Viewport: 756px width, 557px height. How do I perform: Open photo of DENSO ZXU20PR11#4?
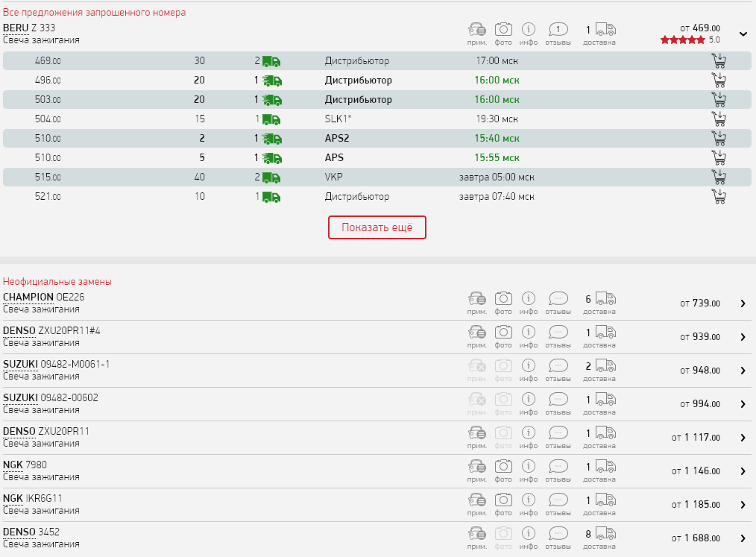pos(503,336)
